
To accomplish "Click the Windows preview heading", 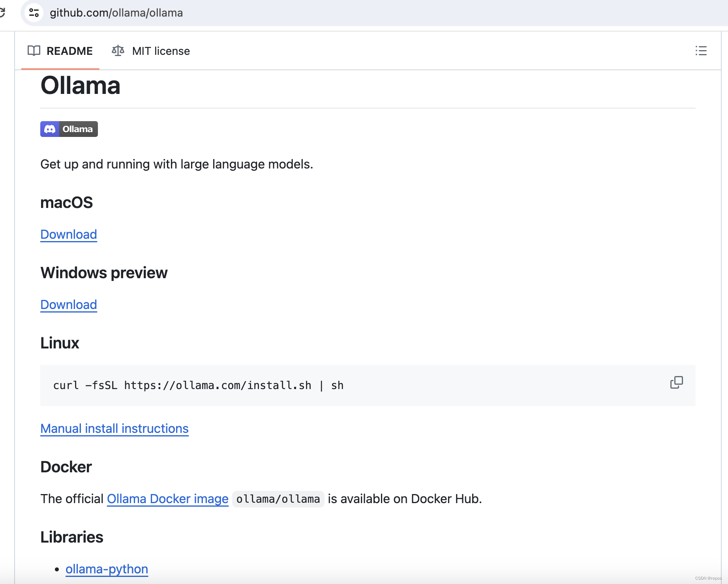I will click(x=104, y=273).
